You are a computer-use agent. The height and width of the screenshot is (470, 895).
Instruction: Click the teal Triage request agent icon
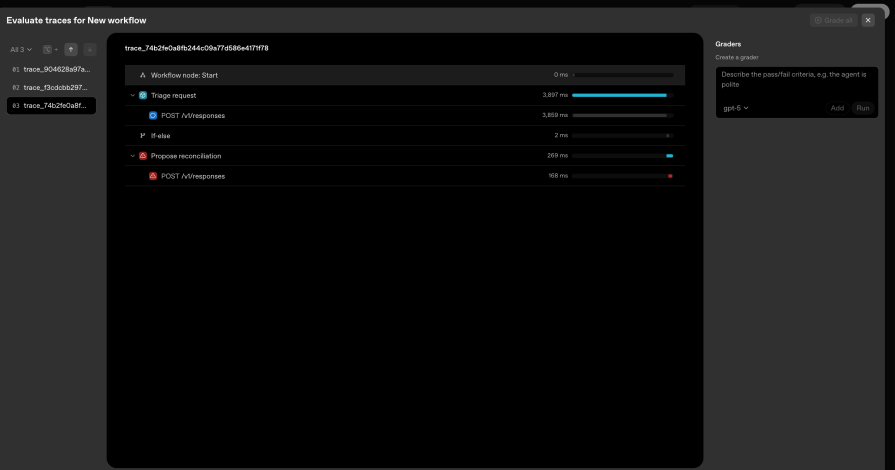143,95
